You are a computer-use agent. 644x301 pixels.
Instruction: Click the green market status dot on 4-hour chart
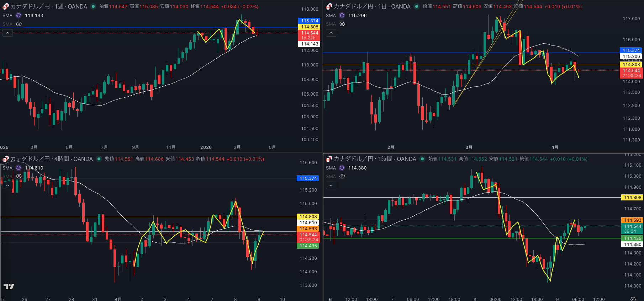coord(99,159)
